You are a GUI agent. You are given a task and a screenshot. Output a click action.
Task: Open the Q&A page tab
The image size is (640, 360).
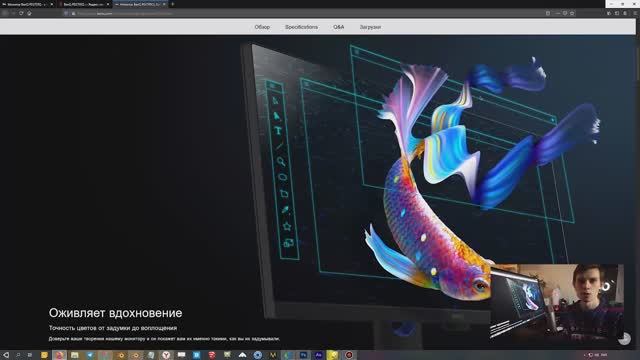tap(338, 27)
